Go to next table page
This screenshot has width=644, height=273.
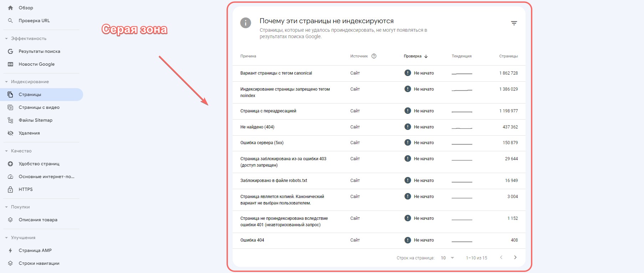click(515, 257)
